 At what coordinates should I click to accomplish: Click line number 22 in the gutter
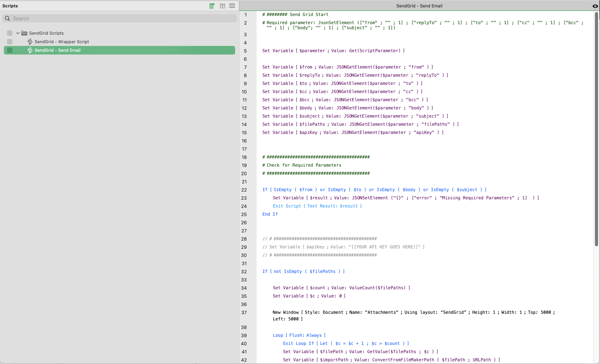click(244, 190)
